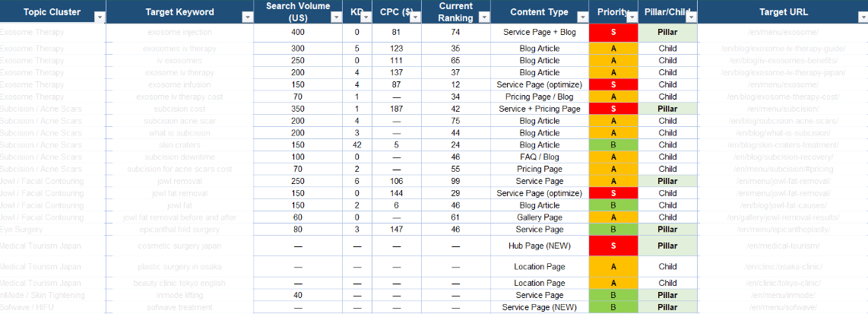The image size is (868, 314).
Task: Click the Pillar/Child column filter arrow
Action: (689, 17)
